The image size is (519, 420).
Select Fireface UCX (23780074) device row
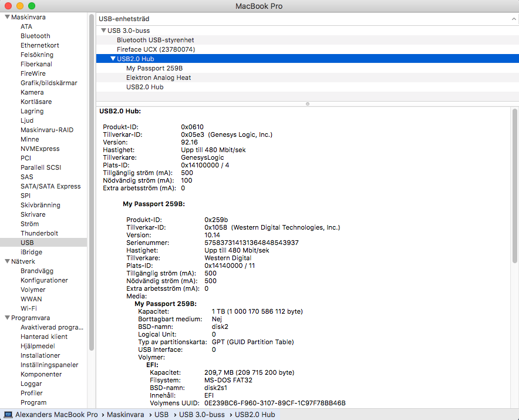pos(308,49)
